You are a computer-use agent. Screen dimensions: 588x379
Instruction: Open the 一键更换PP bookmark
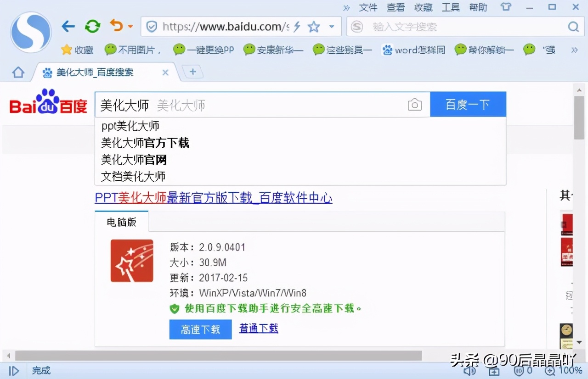(x=204, y=50)
